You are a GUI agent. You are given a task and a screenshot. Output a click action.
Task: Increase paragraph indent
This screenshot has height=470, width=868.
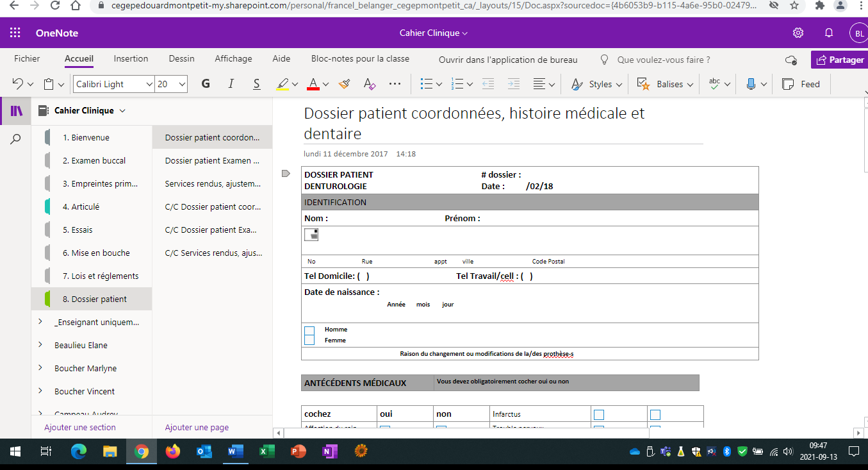[513, 84]
